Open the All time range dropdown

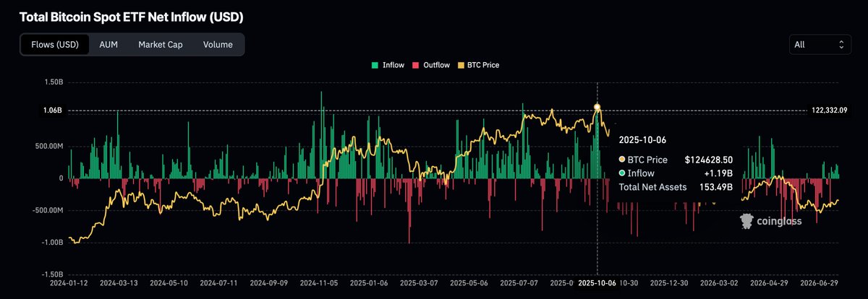click(820, 44)
